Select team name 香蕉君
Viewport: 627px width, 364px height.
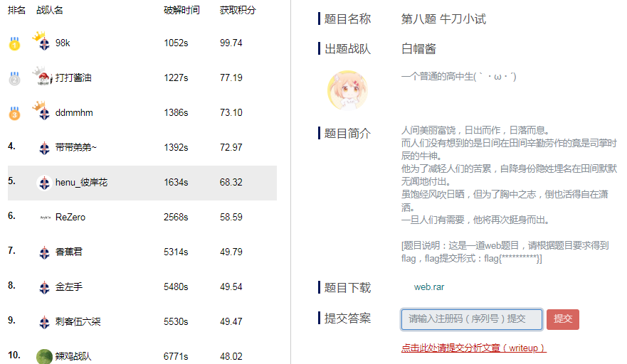[69, 252]
